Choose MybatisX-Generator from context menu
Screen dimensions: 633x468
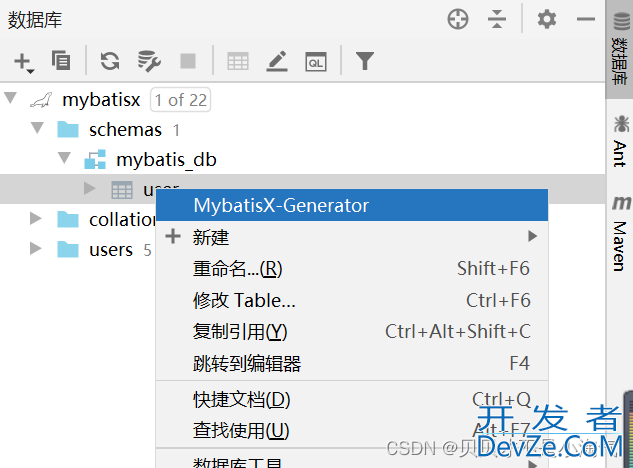point(352,205)
